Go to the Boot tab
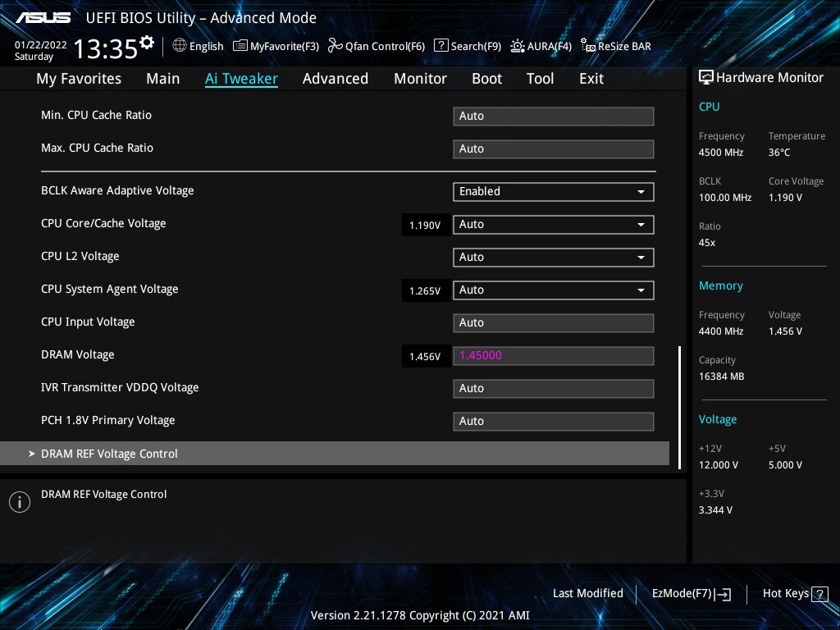The width and height of the screenshot is (840, 630). tap(487, 79)
